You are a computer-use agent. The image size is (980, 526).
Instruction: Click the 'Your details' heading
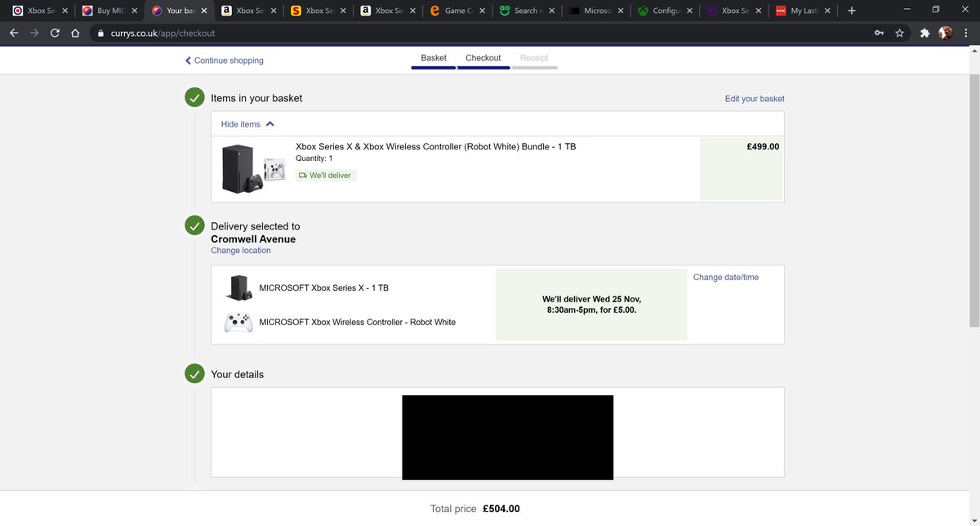237,375
